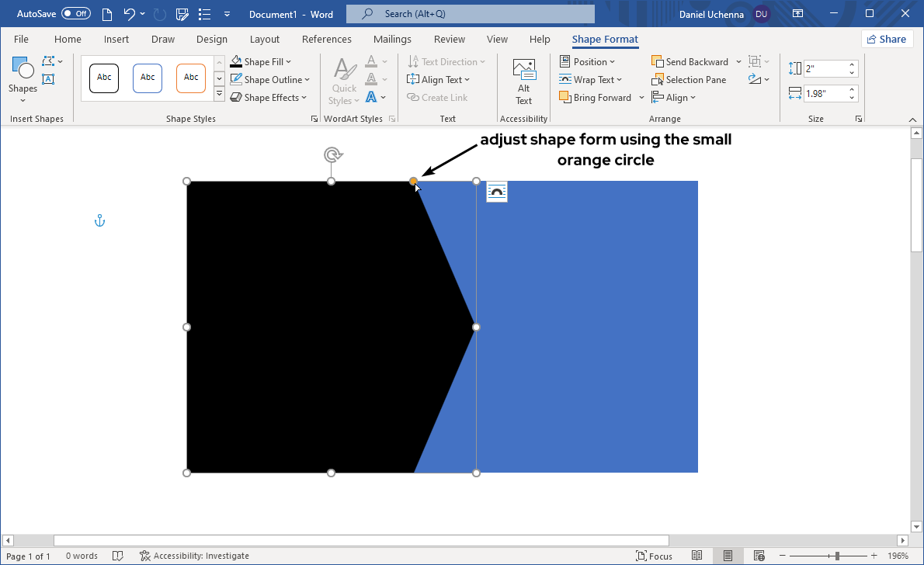Open the Wrap Text dropdown
The image size is (924, 565).
coord(591,80)
